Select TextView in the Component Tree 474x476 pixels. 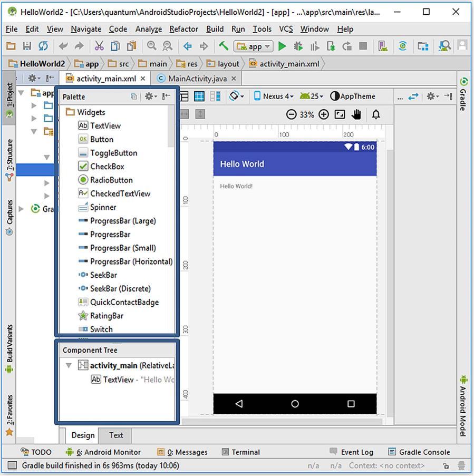tap(132, 380)
